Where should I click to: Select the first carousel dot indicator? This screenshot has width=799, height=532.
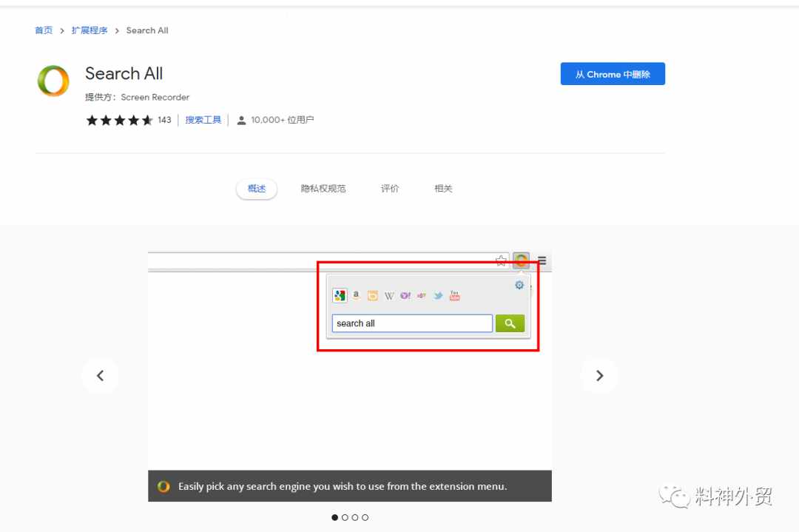pyautogui.click(x=335, y=517)
